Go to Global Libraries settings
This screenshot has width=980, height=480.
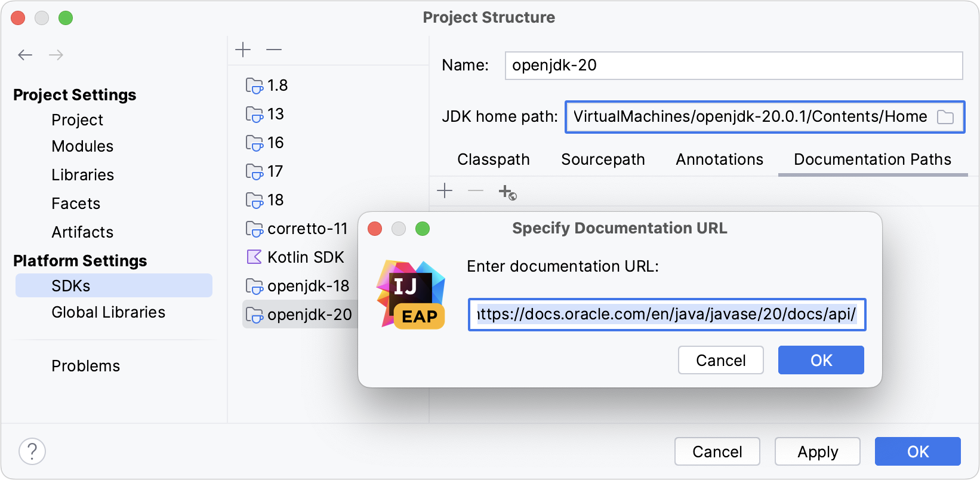click(x=108, y=312)
